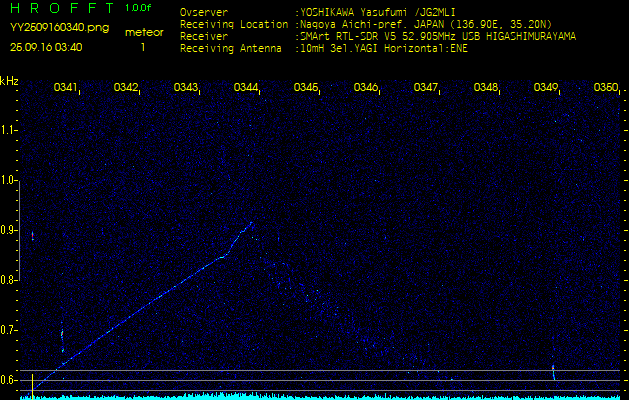Click the 0.7 frequency axis label
Viewport: 629px width, 400px height.
click(9, 330)
